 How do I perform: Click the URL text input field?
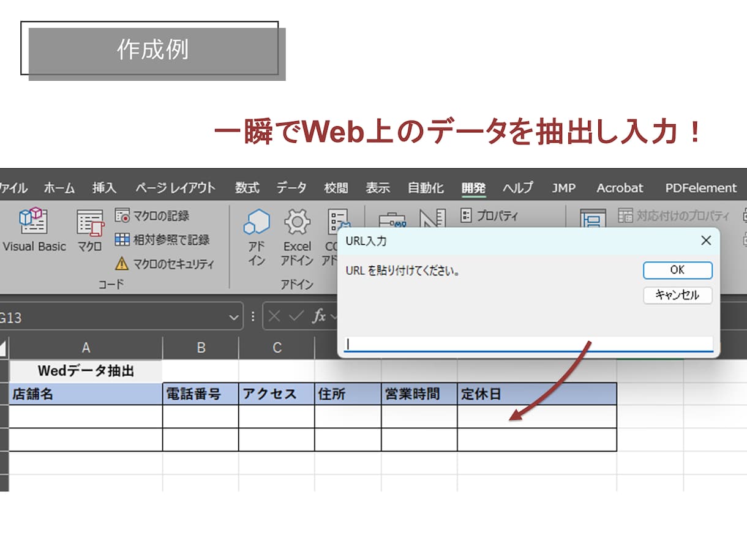[528, 344]
